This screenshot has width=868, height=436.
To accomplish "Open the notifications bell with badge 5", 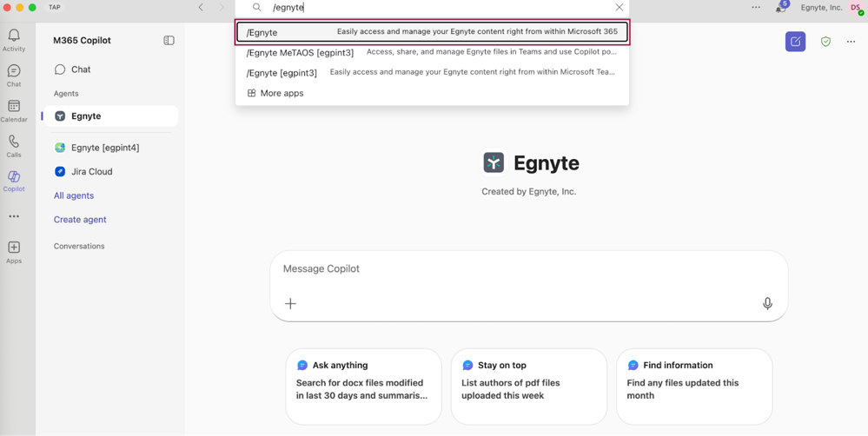I will click(x=781, y=8).
